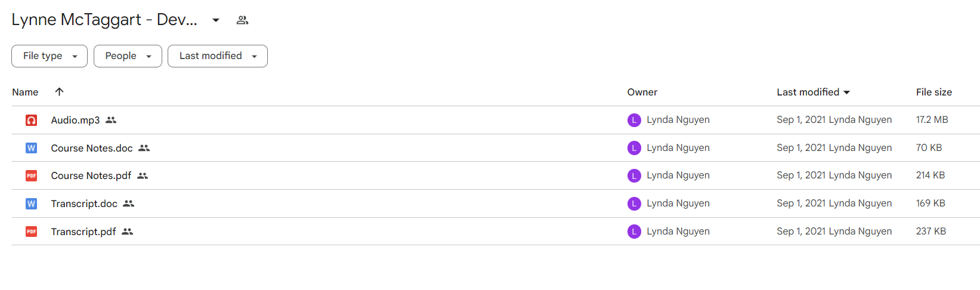
Task: Click the shared icon next to Transcript.pdf
Action: 127,232
